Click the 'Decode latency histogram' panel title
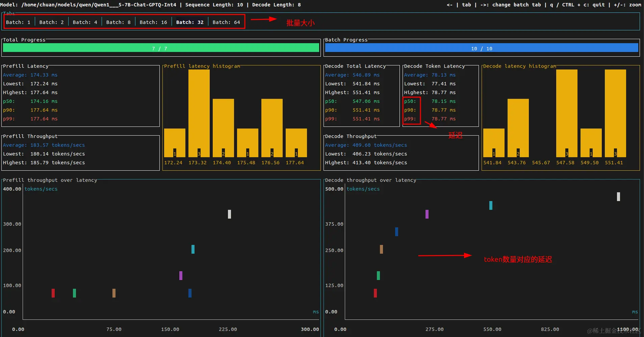Image resolution: width=644 pixels, height=337 pixels. 519,66
